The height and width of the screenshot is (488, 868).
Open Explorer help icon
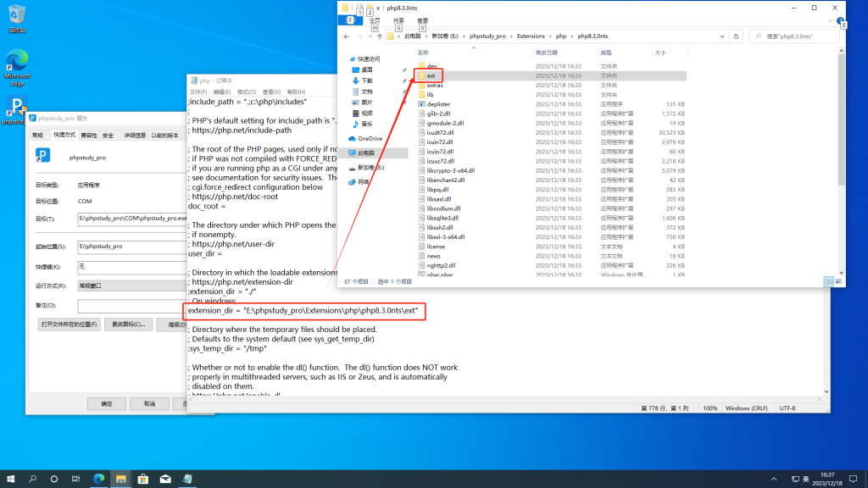[x=840, y=21]
